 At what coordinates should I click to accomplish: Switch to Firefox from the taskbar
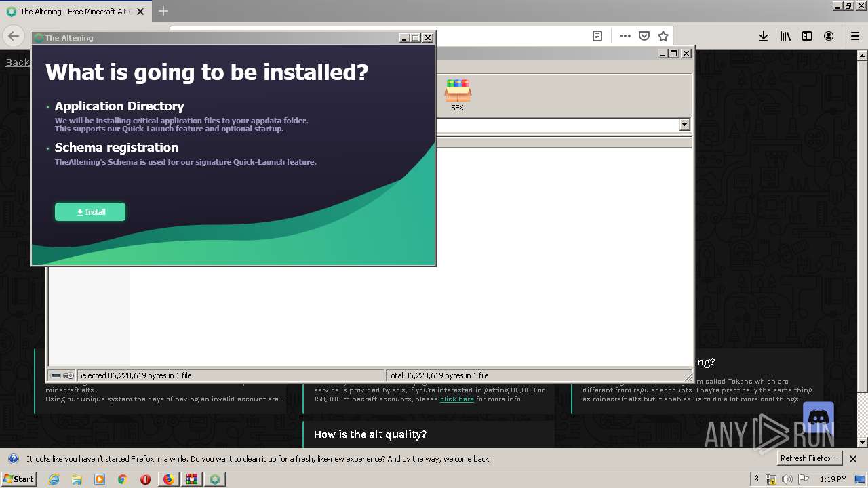pos(168,479)
